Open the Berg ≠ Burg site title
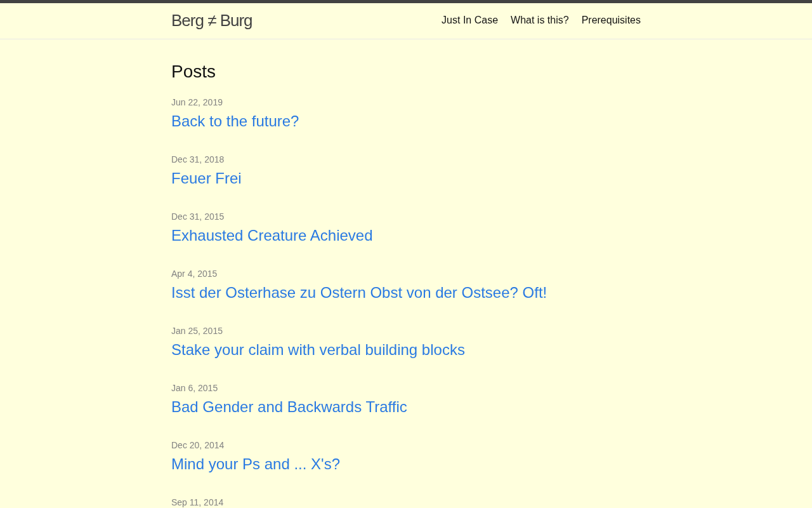The height and width of the screenshot is (508, 812). click(x=212, y=20)
